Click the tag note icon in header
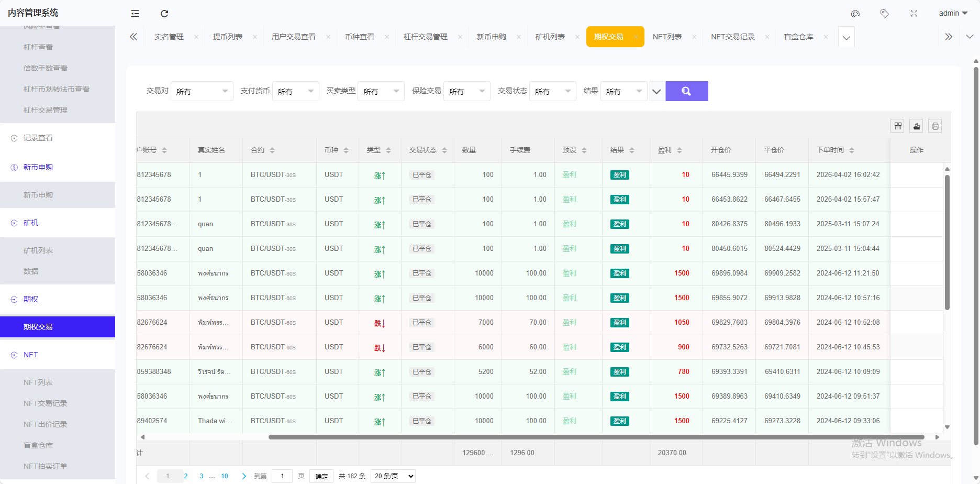The height and width of the screenshot is (484, 980). click(x=885, y=14)
